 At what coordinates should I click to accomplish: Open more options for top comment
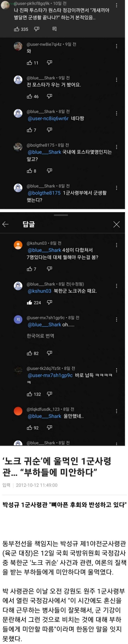tap(116, 5)
